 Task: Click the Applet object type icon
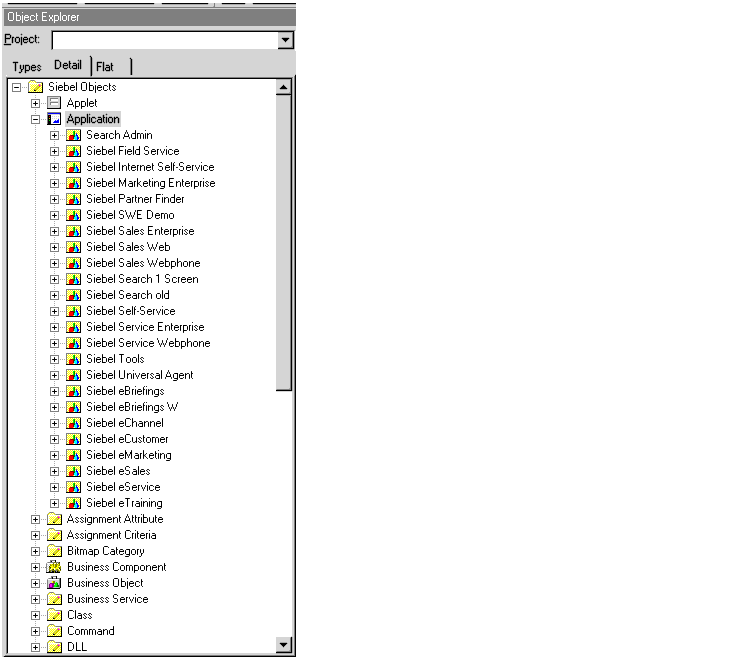click(54, 103)
